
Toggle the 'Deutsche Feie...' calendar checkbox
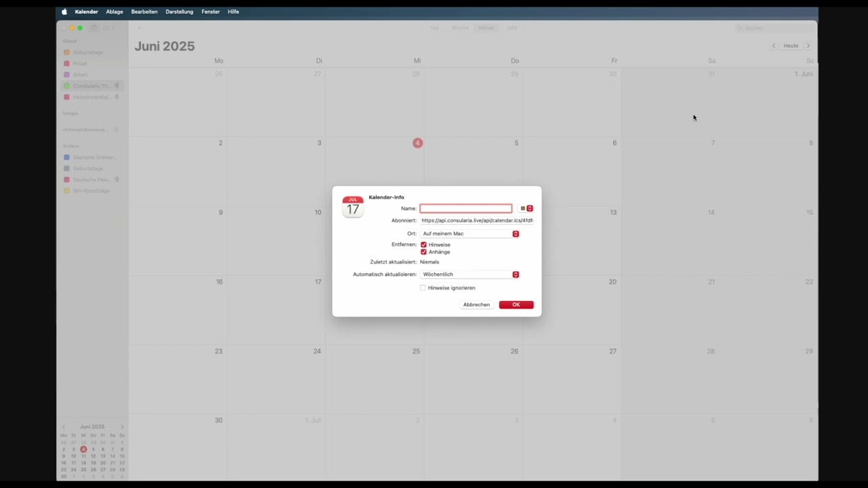66,180
